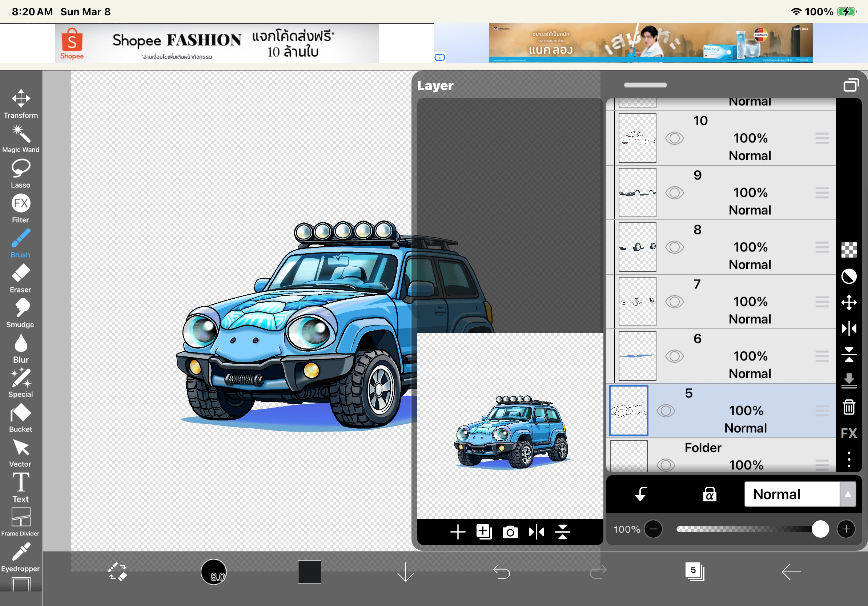Select the Magic Wand tool
This screenshot has height=606, width=868.
pos(21,138)
